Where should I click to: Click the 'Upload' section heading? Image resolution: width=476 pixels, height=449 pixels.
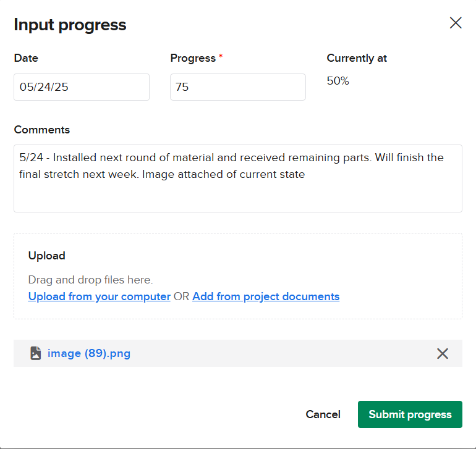[x=46, y=256]
